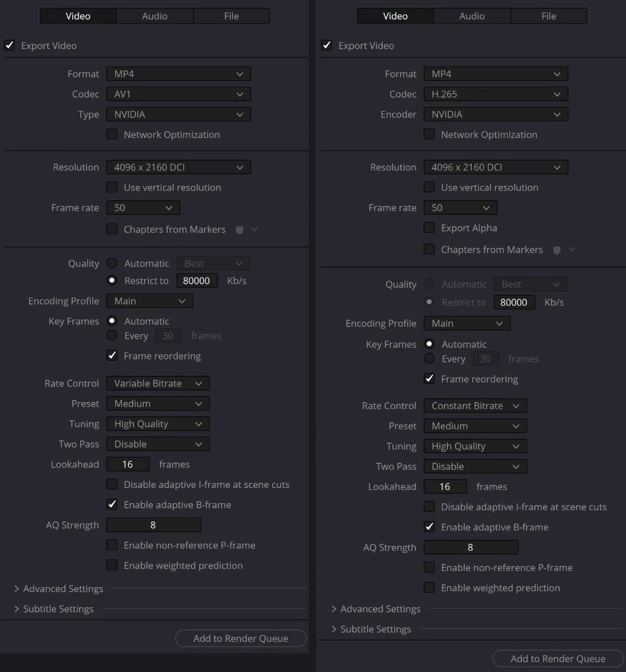The image size is (626, 672).
Task: Enable weighted prediction in right panel
Action: (429, 587)
